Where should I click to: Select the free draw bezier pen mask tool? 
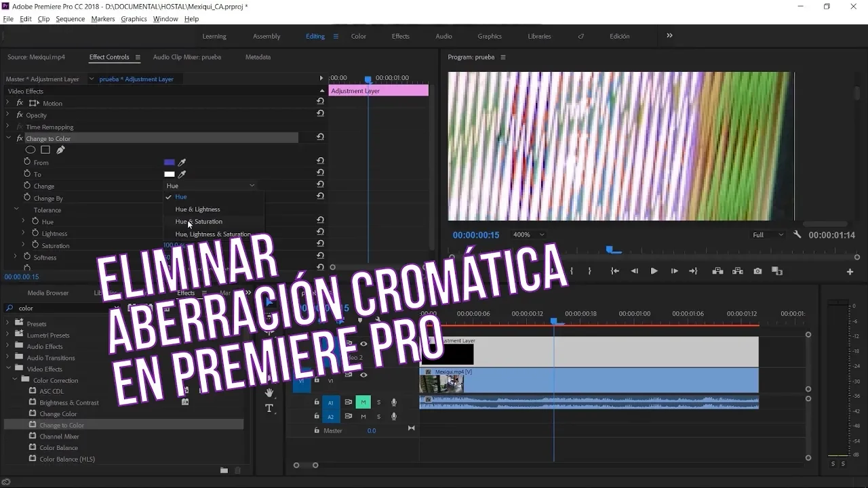click(60, 150)
